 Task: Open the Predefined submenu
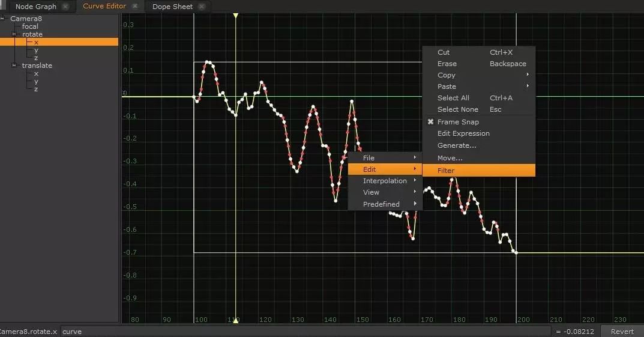click(x=385, y=204)
